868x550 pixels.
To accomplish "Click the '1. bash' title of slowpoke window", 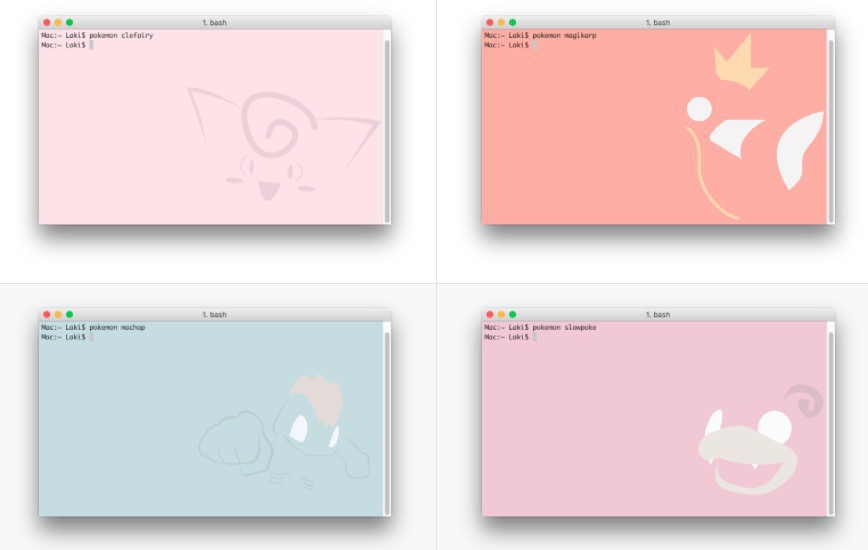I will [x=658, y=314].
